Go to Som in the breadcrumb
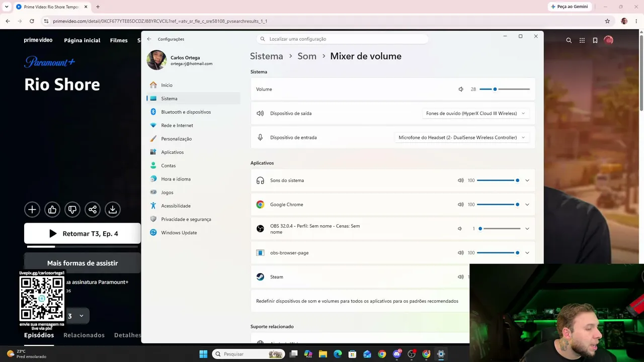This screenshot has height=362, width=644. [x=307, y=56]
